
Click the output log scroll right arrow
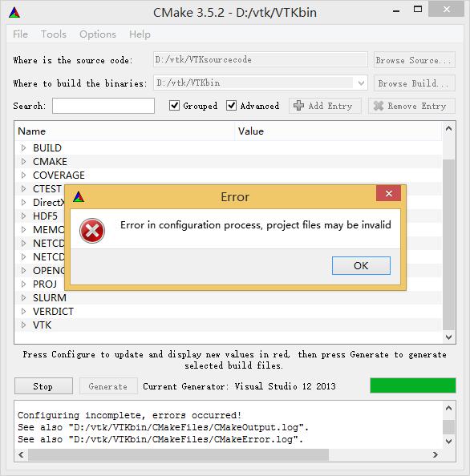(436, 454)
